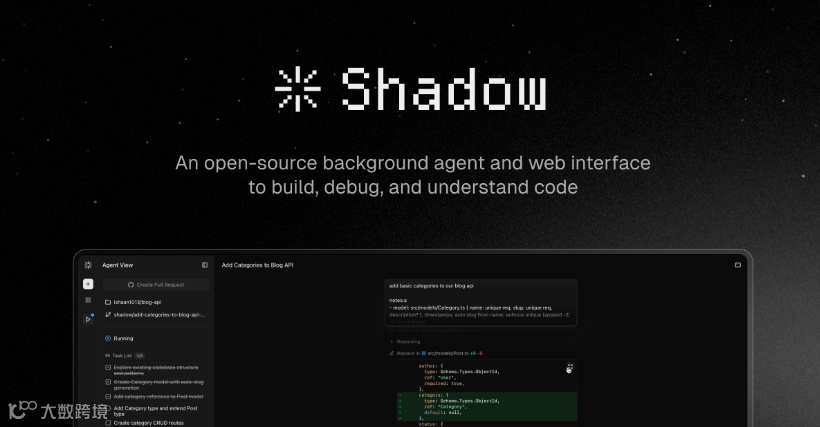Viewport: 820px width, 427px height.
Task: Click the edit pencil icon beside Replace in
Action: (391, 353)
